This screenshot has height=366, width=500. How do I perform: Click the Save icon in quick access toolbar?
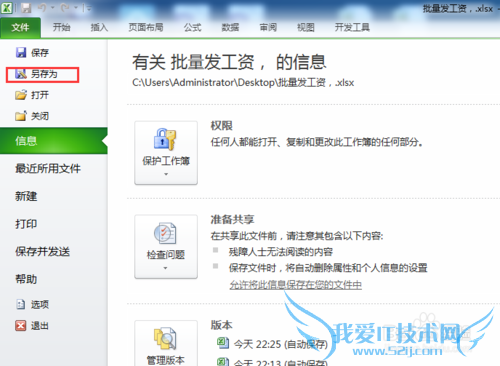pyautogui.click(x=26, y=8)
